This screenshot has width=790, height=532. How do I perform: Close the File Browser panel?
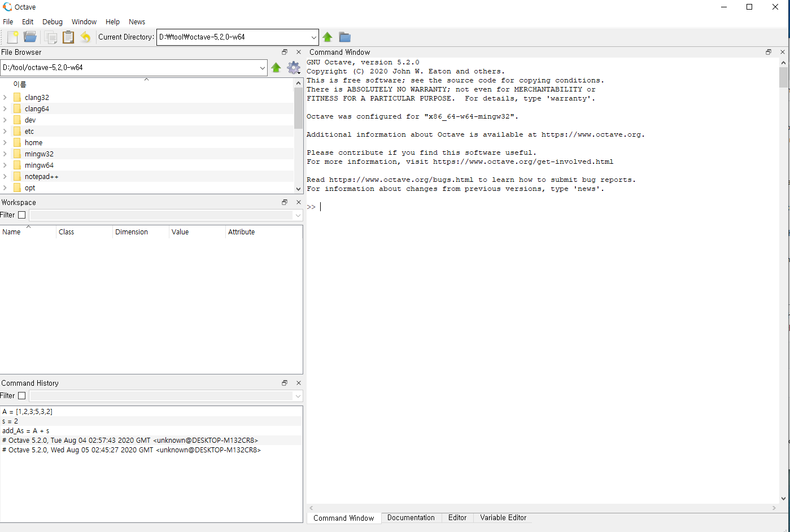tap(299, 52)
